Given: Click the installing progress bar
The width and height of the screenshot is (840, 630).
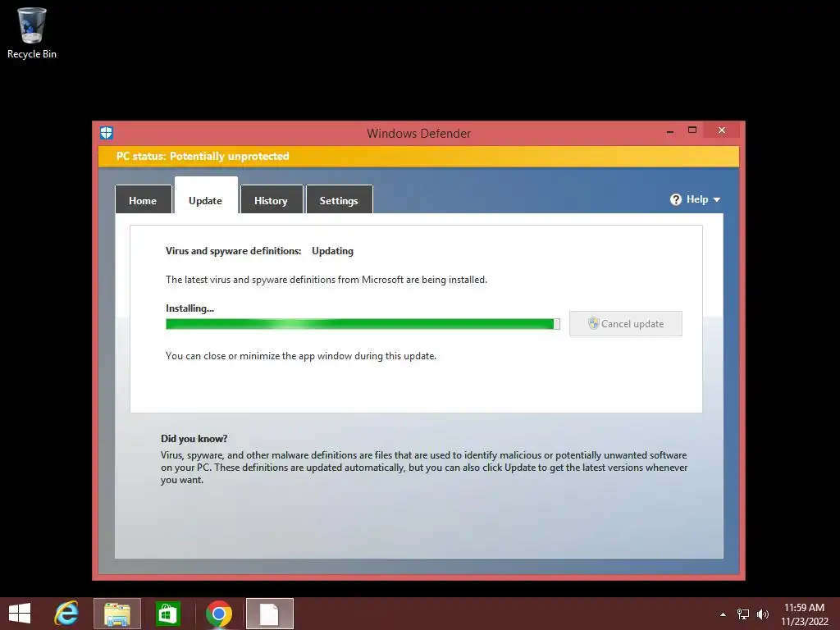Looking at the screenshot, I should pyautogui.click(x=363, y=323).
